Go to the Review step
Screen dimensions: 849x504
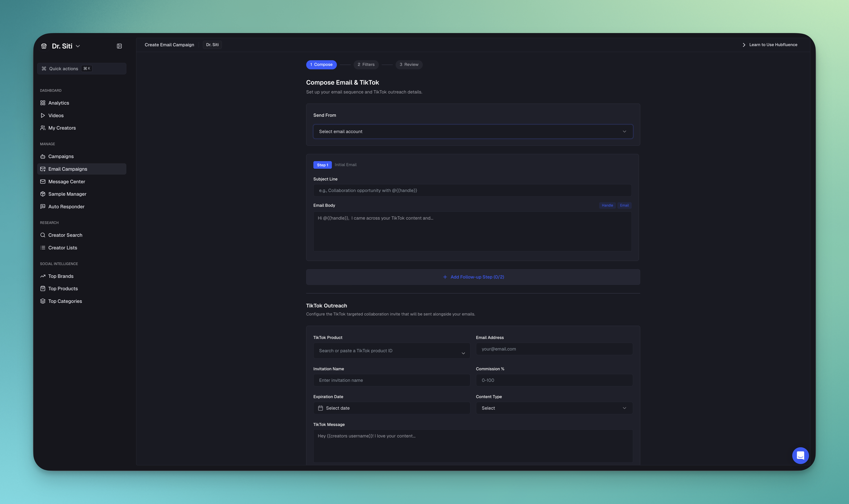pyautogui.click(x=409, y=65)
